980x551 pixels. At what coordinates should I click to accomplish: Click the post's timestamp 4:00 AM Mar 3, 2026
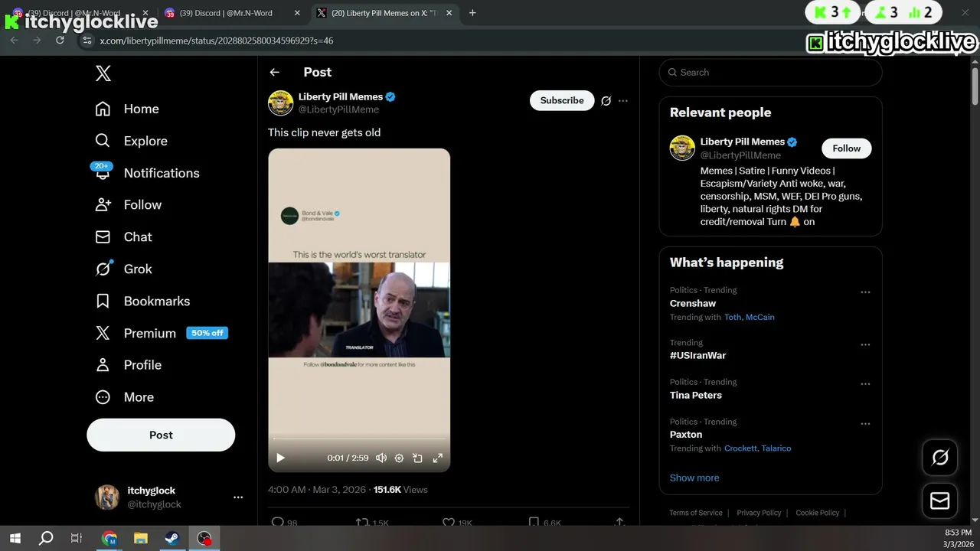pos(318,490)
